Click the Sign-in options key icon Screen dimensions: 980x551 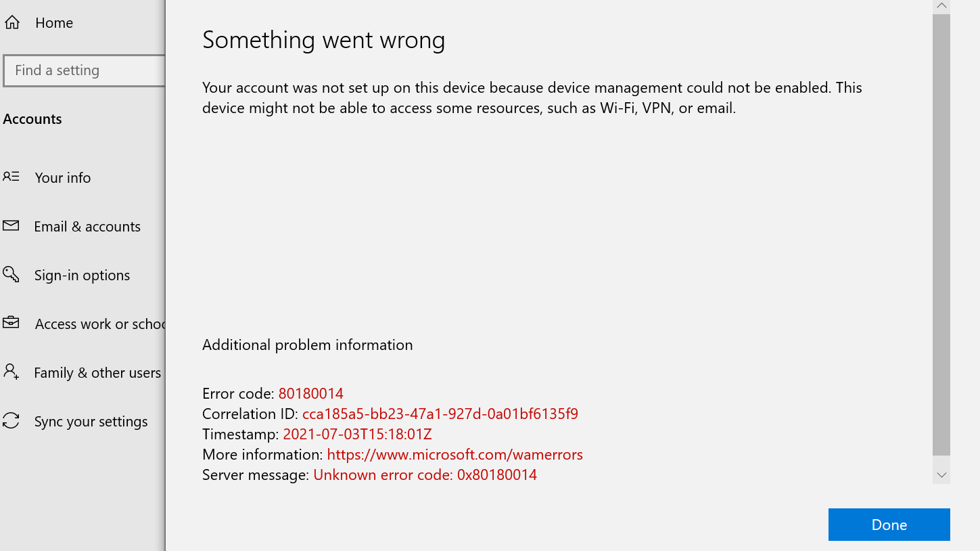(11, 274)
